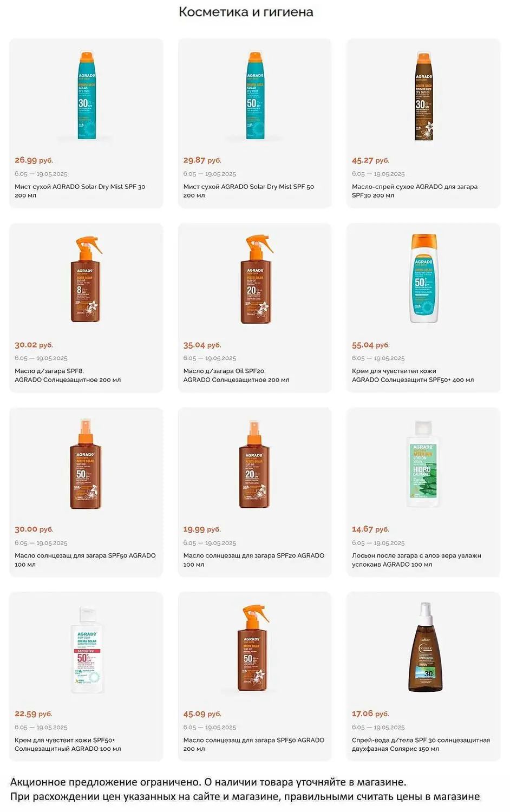This screenshot has height=812, width=510.
Task: Open the white SPF50+ 400 мл cream bottle image
Action: coord(424,278)
